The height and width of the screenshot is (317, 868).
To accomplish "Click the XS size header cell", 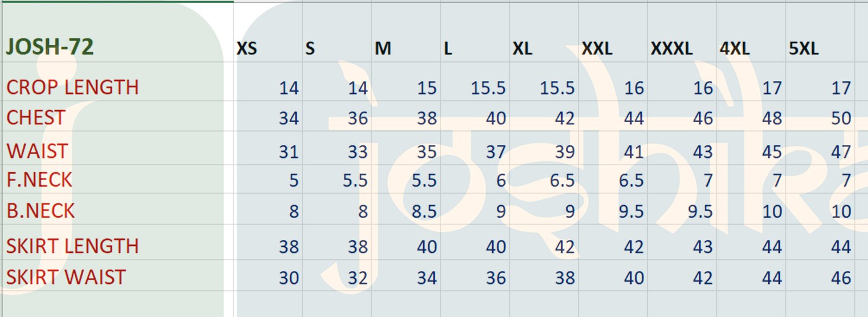I will click(247, 49).
